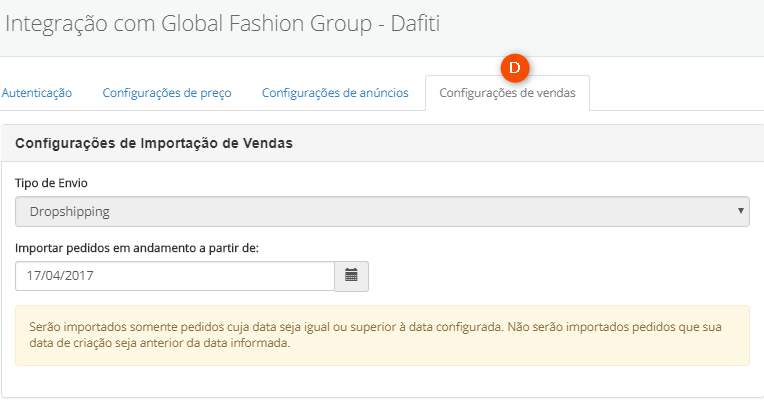Click the orange D marker badge
This screenshot has width=764, height=400.
point(515,68)
